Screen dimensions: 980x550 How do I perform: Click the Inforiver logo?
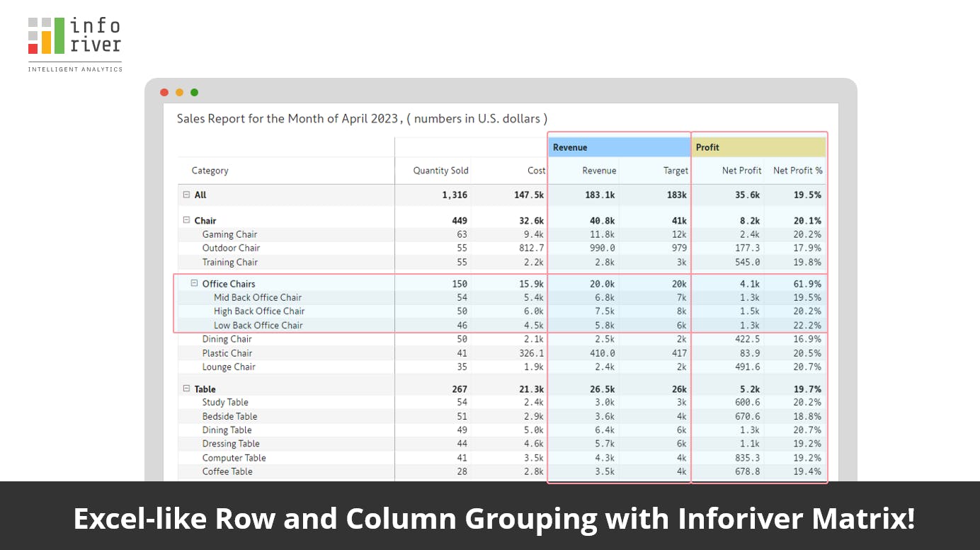pyautogui.click(x=75, y=44)
